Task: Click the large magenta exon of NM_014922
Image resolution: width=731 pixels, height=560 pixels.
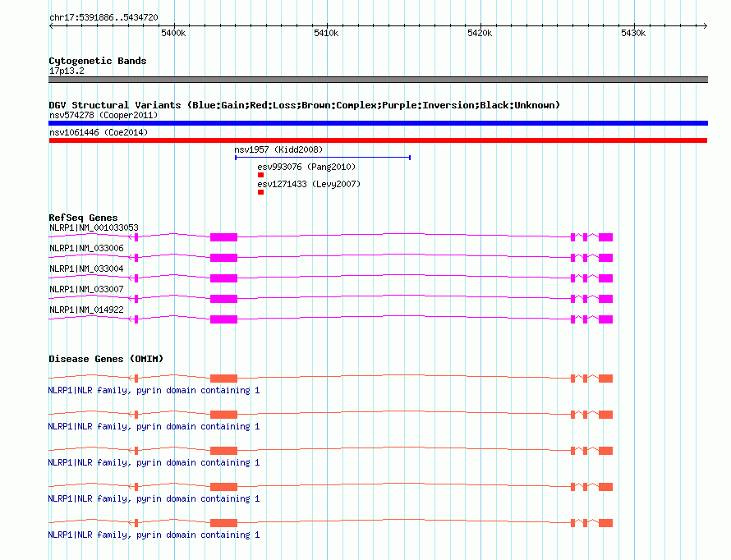Action: coord(223,319)
